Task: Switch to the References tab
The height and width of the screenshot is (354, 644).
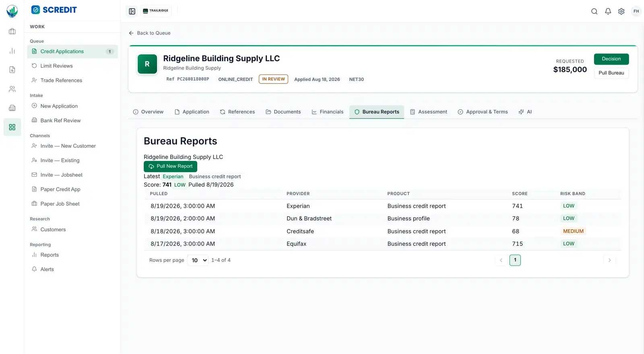Action: coord(237,112)
